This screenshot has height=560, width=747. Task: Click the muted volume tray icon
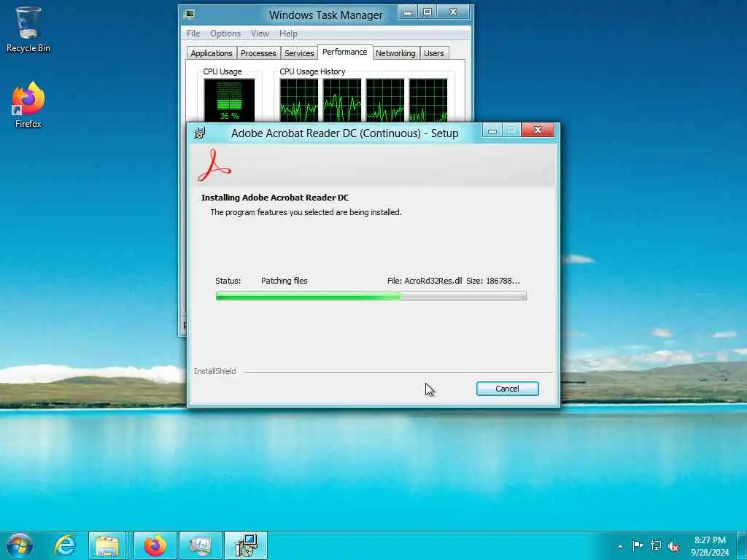coord(673,546)
